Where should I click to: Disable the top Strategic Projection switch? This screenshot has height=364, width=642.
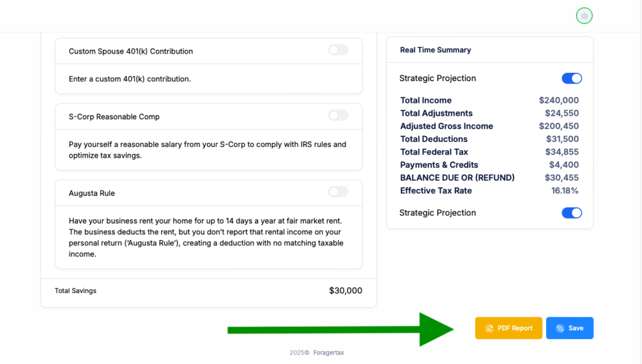click(x=571, y=79)
